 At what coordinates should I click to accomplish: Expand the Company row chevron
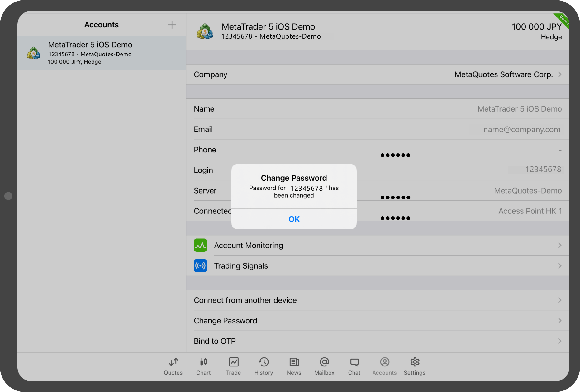click(559, 74)
